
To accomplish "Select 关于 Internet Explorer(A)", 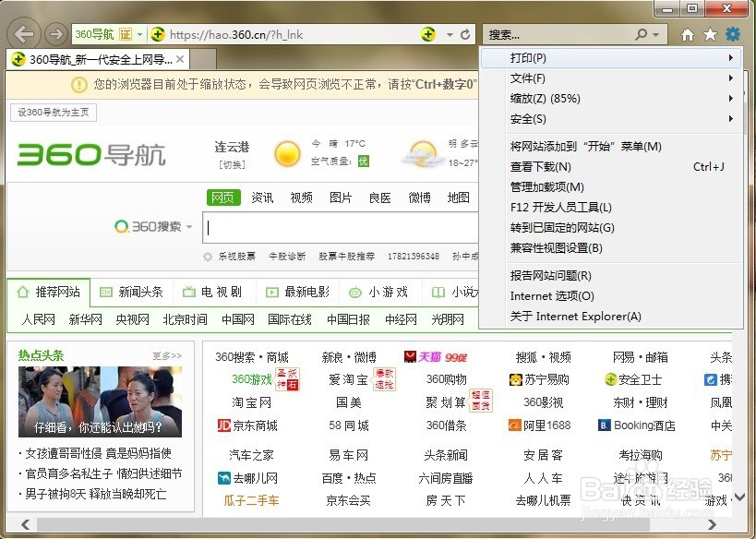I will [611, 317].
